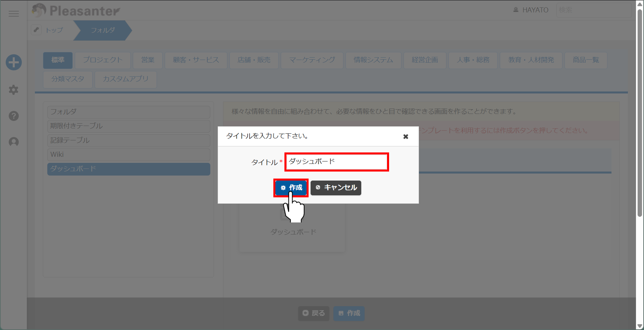Screen dimensions: 644x330
Task: Select the カスタムアプリ tab
Action: tap(126, 79)
